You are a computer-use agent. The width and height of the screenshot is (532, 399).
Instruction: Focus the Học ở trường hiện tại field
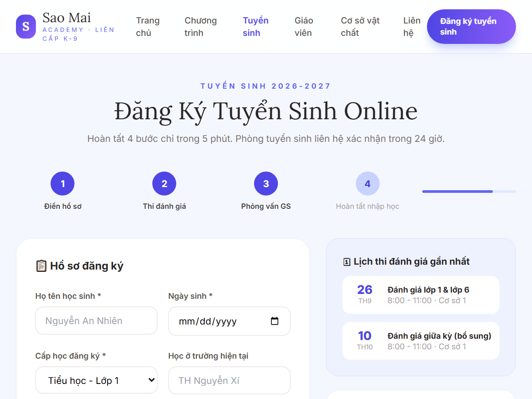tap(229, 380)
